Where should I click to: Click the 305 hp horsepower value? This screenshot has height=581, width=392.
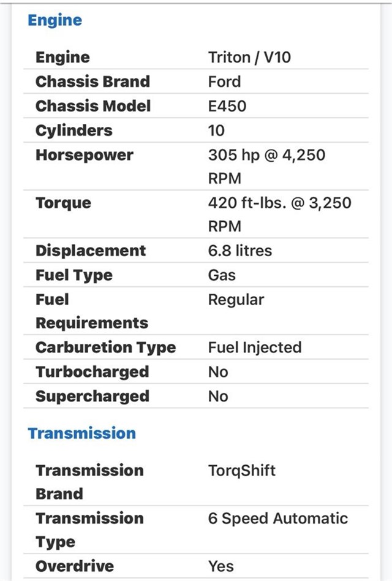point(266,155)
